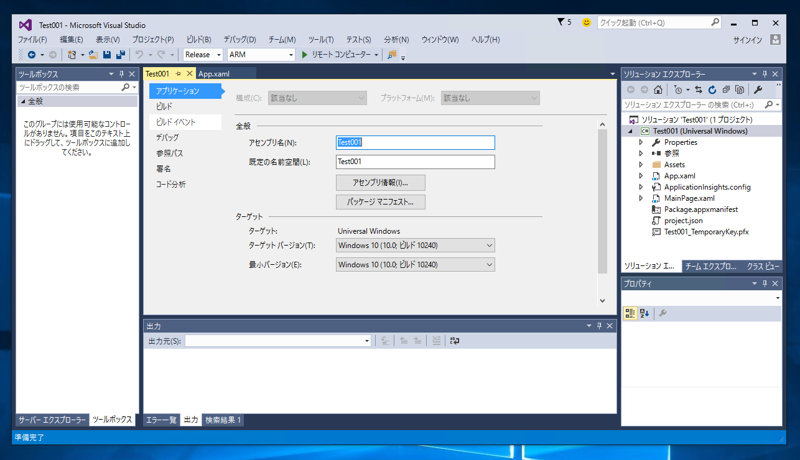Image resolution: width=800 pixels, height=460 pixels.
Task: Start debugging with green play arrow
Action: 305,55
